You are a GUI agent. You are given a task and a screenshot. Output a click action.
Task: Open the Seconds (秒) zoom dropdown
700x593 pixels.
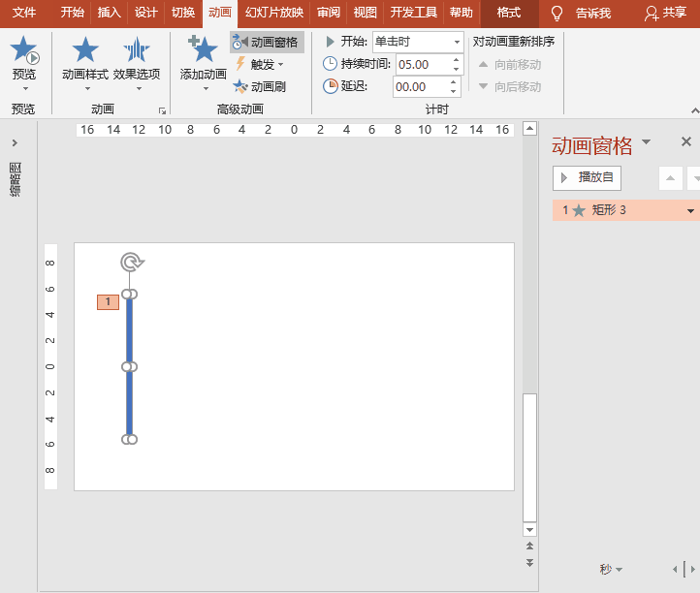pos(611,570)
